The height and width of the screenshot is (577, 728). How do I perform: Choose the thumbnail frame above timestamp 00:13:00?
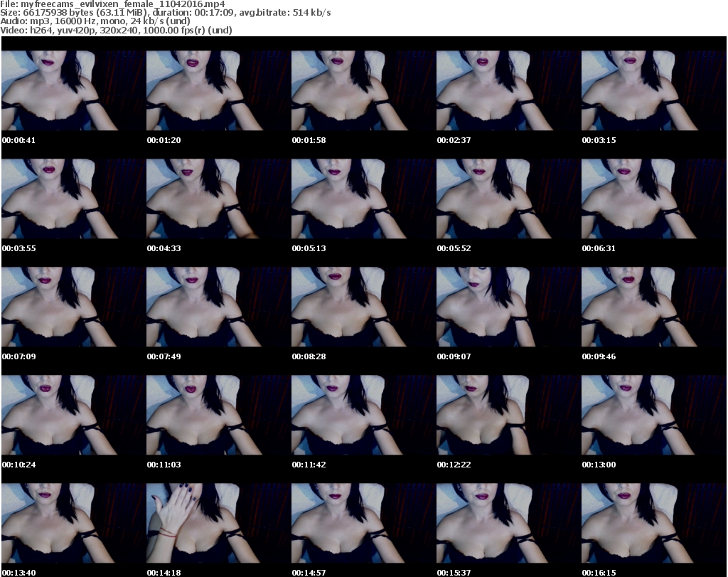(654, 415)
